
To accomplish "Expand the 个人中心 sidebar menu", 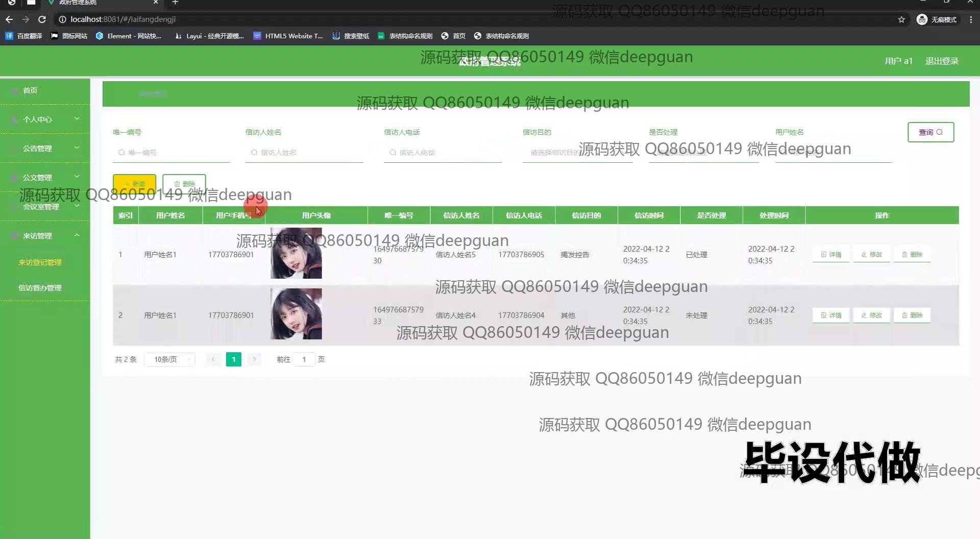I will click(45, 119).
